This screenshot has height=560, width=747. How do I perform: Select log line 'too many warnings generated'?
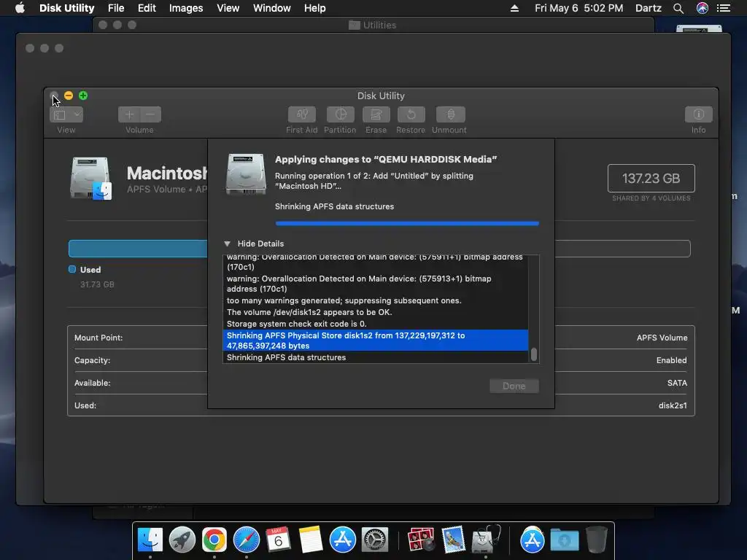tap(344, 300)
